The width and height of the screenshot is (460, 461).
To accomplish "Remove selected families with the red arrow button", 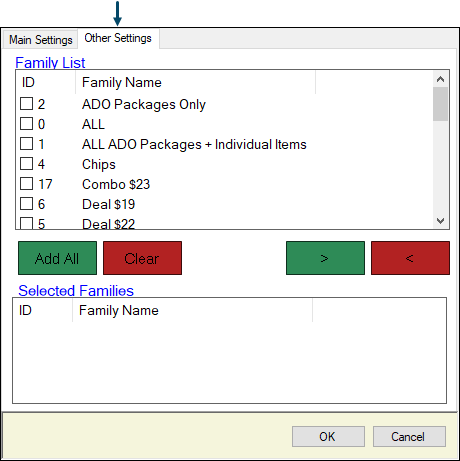I will (410, 258).
